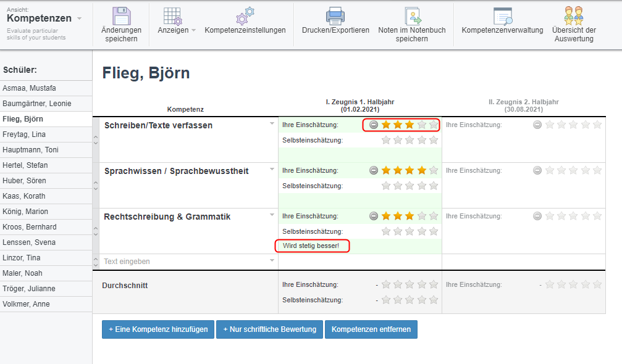Open dropdown for Sprachwissen / Sprachbewusstheit competence
Screen dimensions: 622x364
(272, 169)
